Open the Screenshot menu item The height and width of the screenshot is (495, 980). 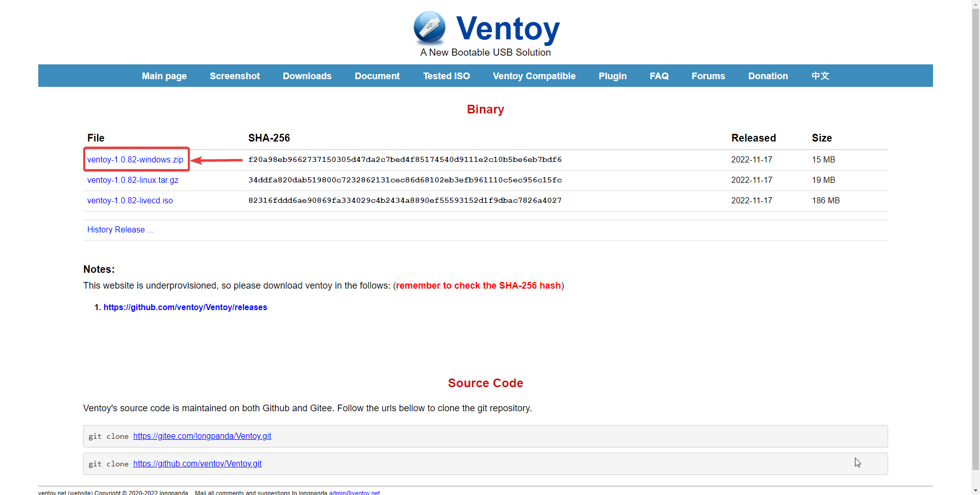[235, 76]
